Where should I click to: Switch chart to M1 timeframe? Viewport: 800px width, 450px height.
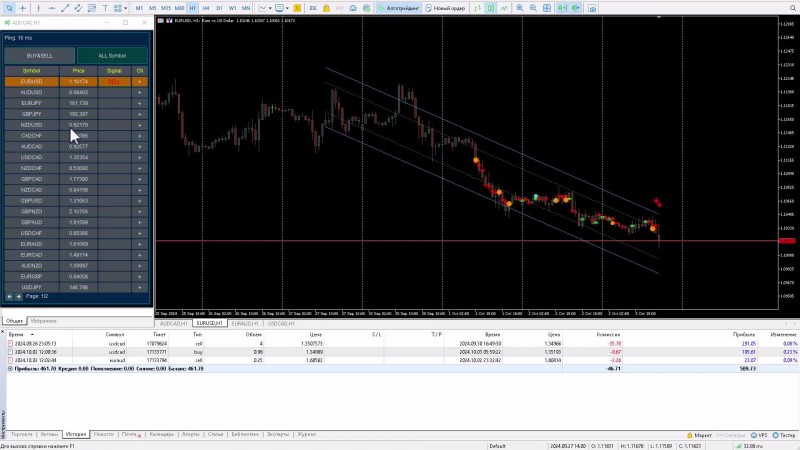pos(139,8)
